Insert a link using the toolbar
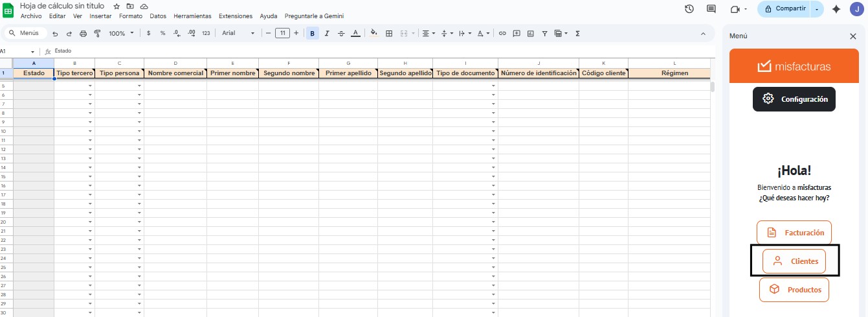Viewport: 868px width, 317px height. click(502, 33)
